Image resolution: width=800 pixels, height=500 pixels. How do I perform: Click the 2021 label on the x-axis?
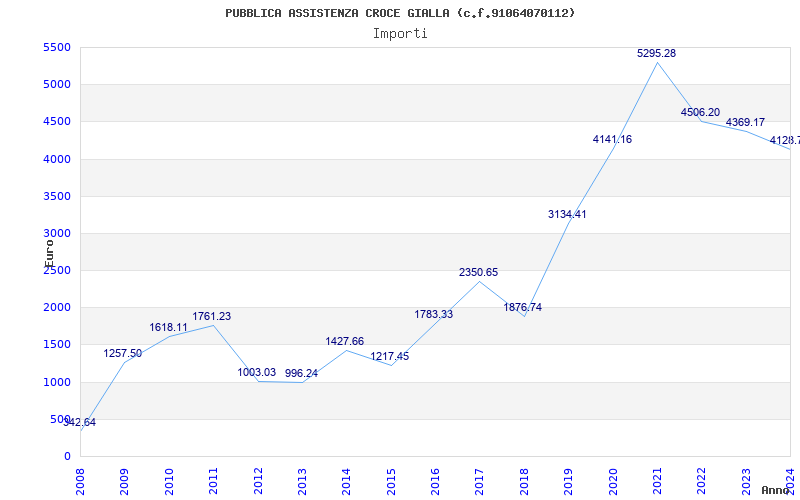[x=657, y=480]
